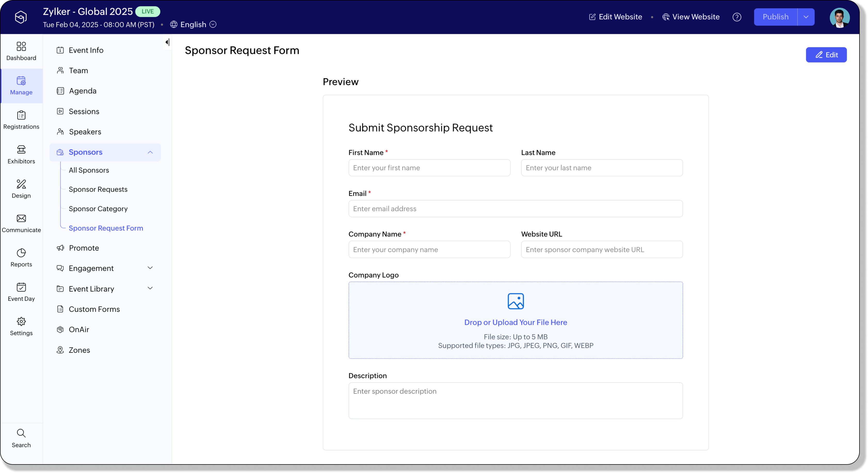Expand the Engagement menu
868x473 pixels.
tap(150, 268)
